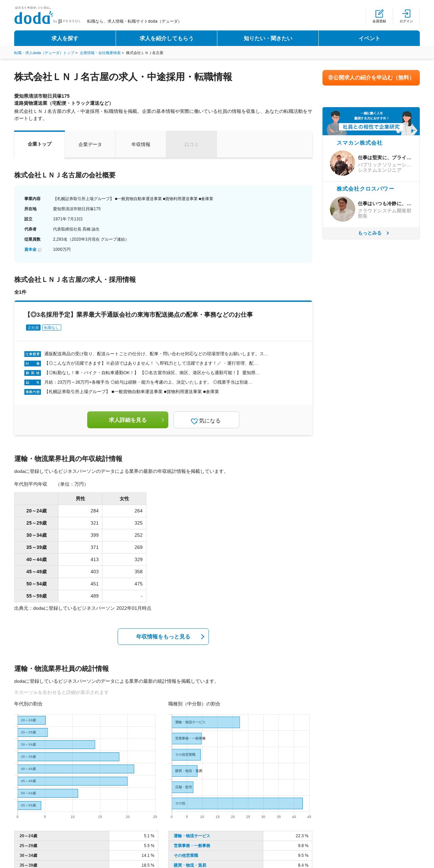
Task: Click その他営業職 link in table
Action: coord(186,855)
